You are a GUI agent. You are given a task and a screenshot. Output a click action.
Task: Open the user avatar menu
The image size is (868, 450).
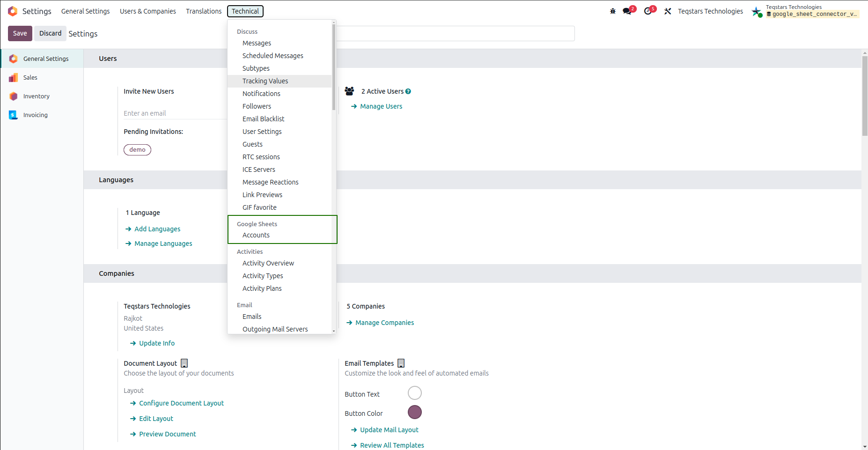(x=757, y=12)
